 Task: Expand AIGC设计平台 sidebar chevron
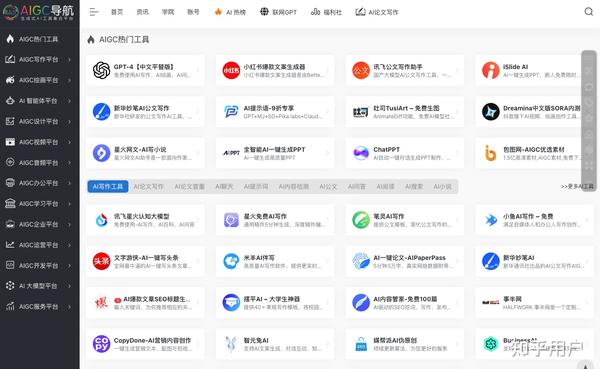70,121
